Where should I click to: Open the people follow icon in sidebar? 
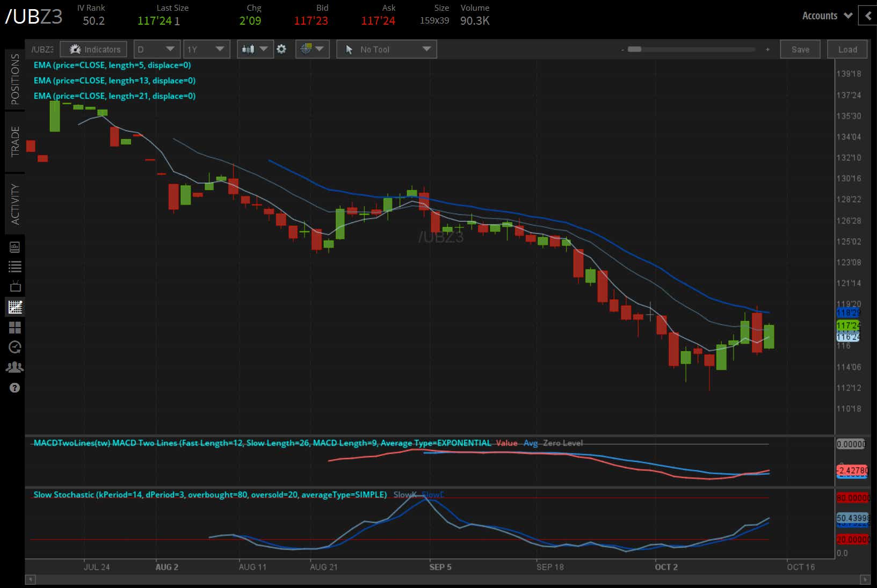(15, 367)
